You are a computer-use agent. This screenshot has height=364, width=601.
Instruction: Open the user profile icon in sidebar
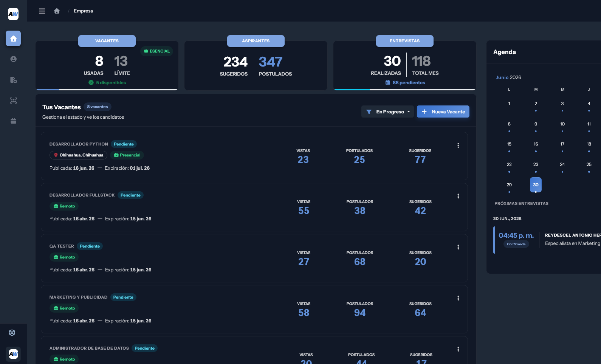coord(13,59)
